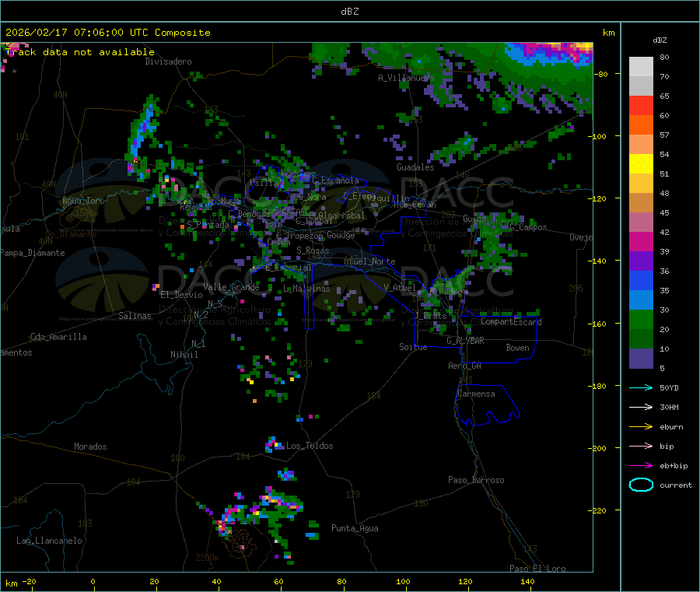Click the 'Nihuil' location label
700x592 pixels.
pyautogui.click(x=184, y=355)
